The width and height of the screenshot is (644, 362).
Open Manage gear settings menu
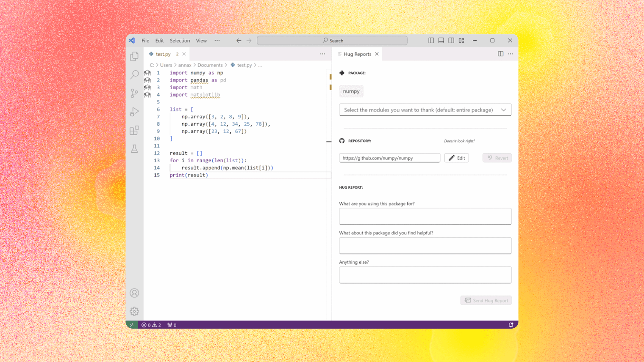point(134,311)
